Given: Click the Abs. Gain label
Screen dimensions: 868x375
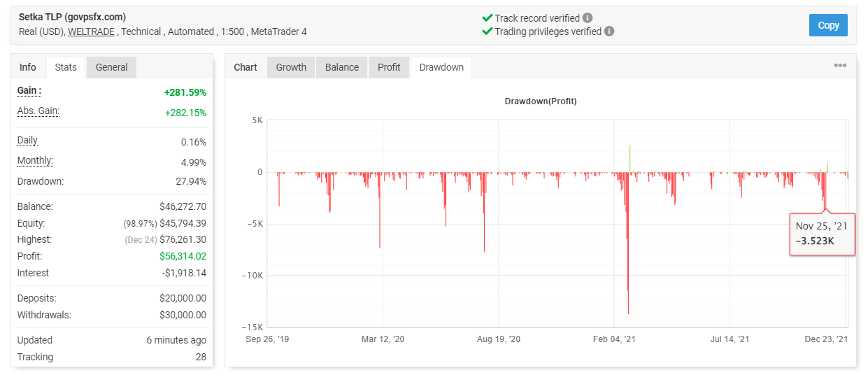Looking at the screenshot, I should 38,111.
